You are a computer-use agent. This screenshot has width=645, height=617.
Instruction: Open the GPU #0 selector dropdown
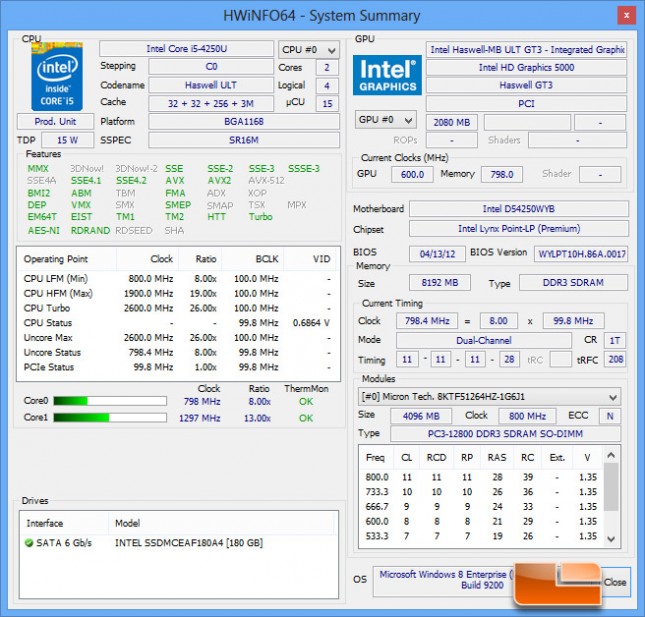click(385, 120)
